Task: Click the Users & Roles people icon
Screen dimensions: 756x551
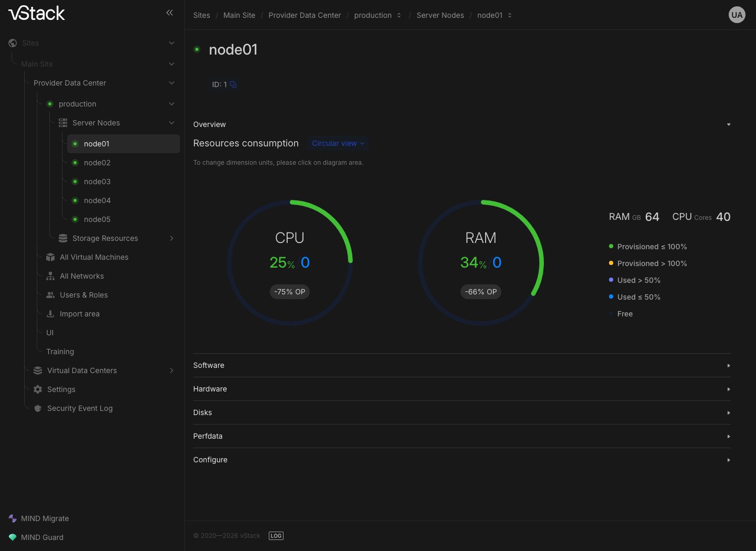Action: [x=50, y=295]
